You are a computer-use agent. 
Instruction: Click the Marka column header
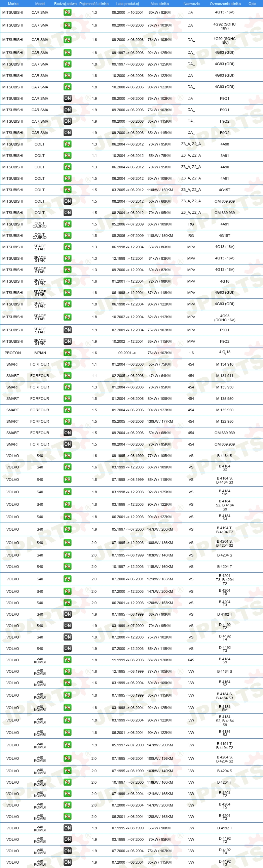[13, 4]
